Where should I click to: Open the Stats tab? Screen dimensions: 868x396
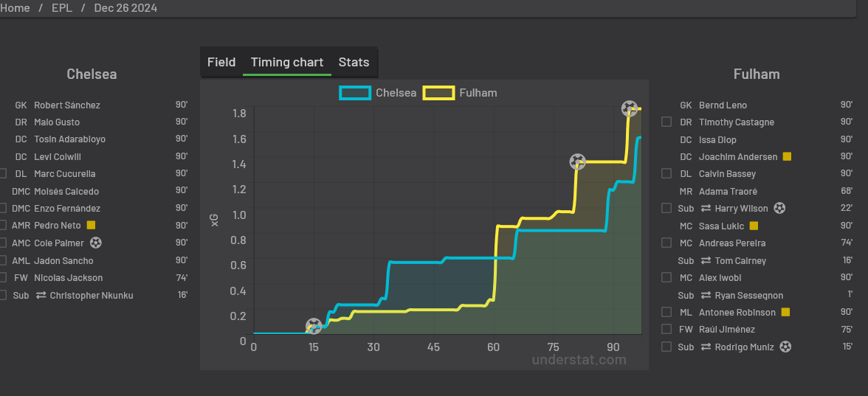pos(354,62)
